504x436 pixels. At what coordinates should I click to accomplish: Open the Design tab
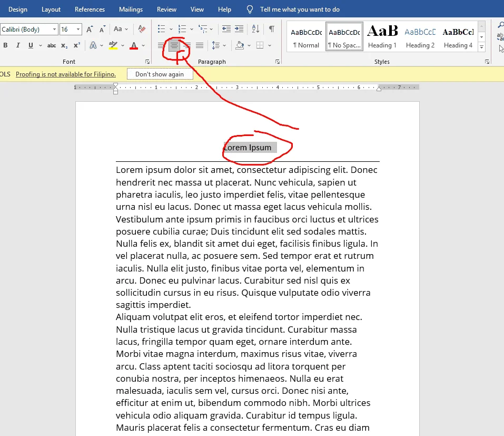[x=18, y=9]
